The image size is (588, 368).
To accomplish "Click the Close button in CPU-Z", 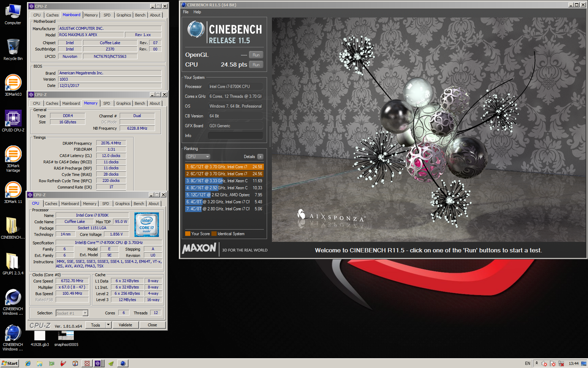I will (x=152, y=325).
